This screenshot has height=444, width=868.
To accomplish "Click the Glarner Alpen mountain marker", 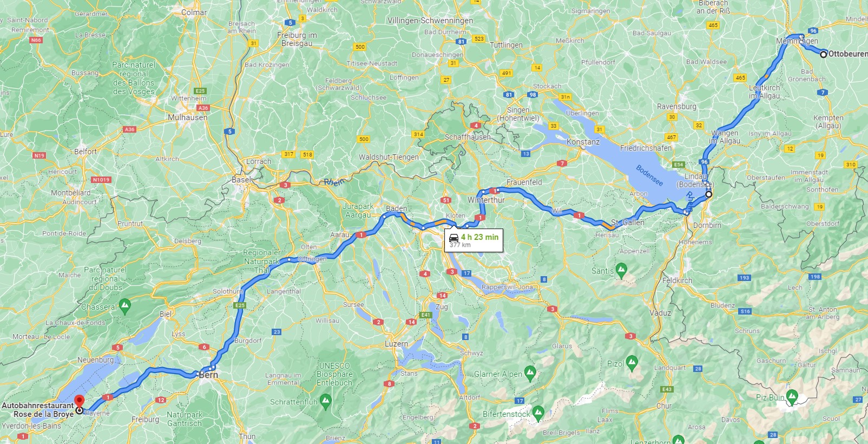I will click(530, 373).
